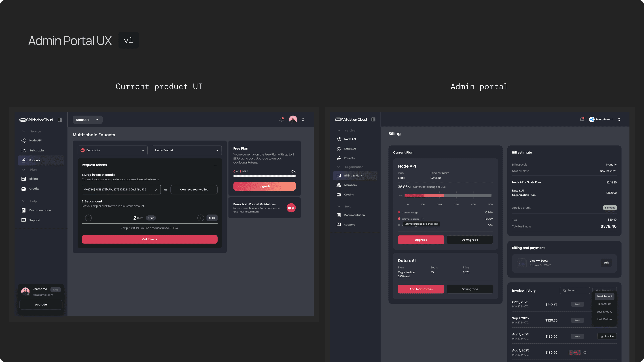
Task: Collapse sidebar in right Billing admin portal
Action: click(373, 119)
